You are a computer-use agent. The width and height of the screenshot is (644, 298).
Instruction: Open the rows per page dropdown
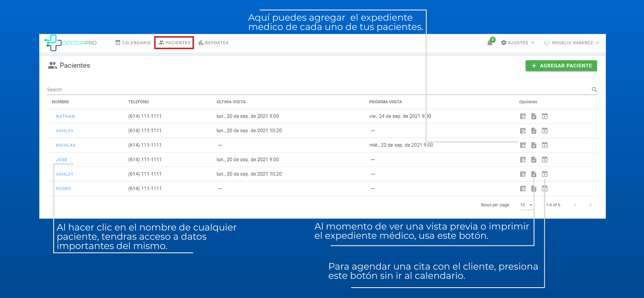tap(526, 205)
